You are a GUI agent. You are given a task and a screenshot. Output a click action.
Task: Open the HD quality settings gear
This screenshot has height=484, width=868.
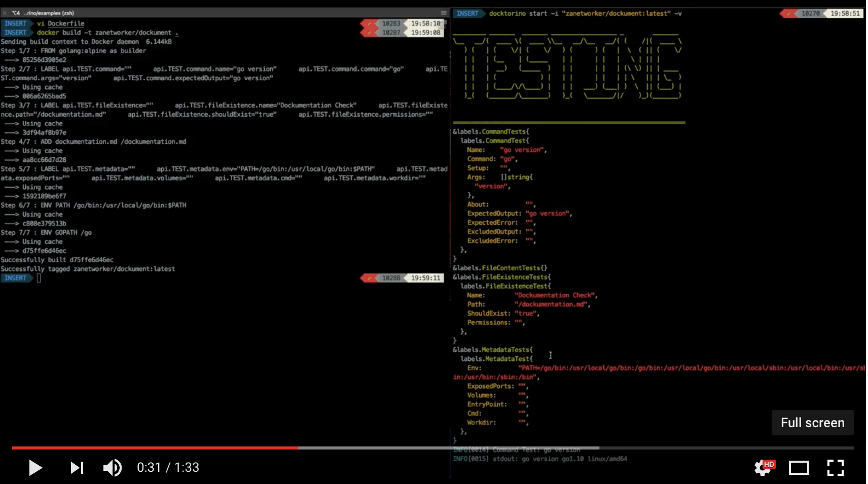[x=764, y=467]
